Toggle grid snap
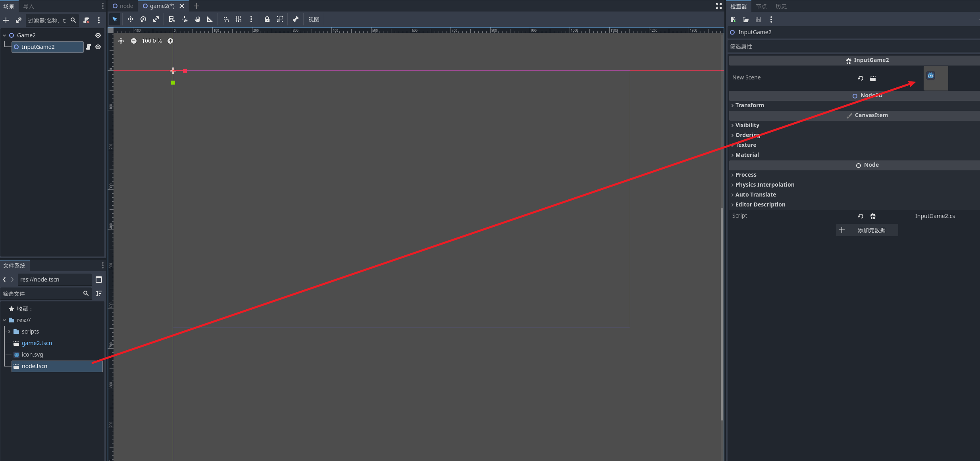 [x=239, y=19]
